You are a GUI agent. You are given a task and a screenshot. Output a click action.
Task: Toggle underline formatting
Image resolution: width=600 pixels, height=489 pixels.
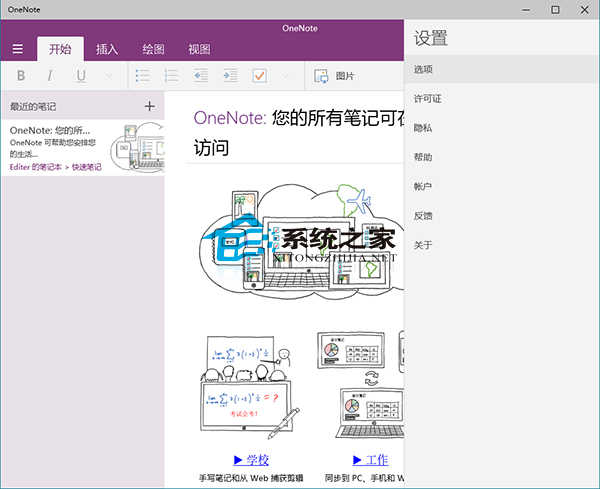point(80,76)
